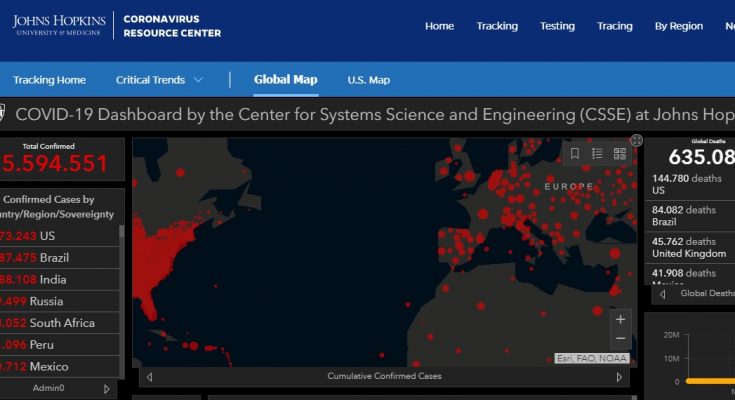Select the Global Map tab

(x=285, y=80)
